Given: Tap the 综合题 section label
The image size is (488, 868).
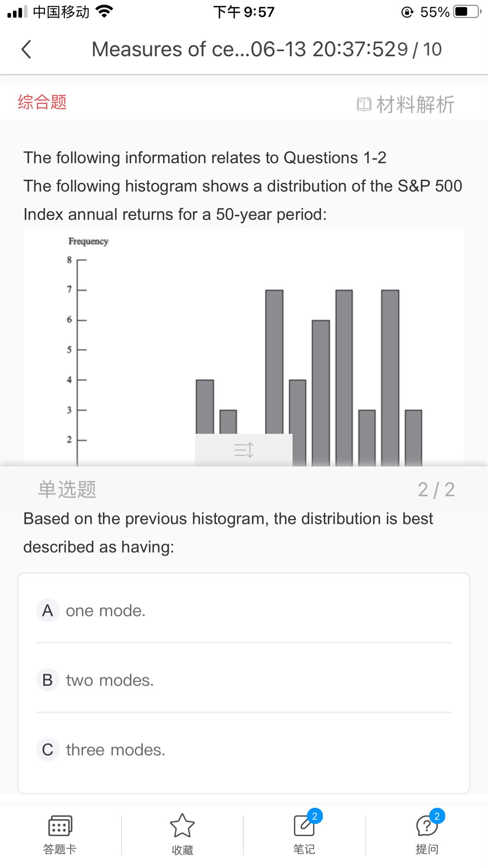Looking at the screenshot, I should pyautogui.click(x=42, y=102).
